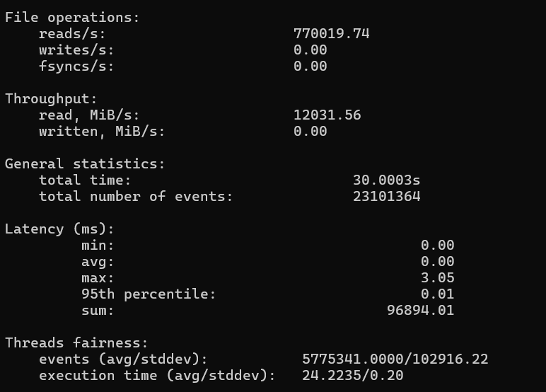The width and height of the screenshot is (546, 392).
Task: Click the execution time value 24.2235/0.20
Action: (352, 376)
